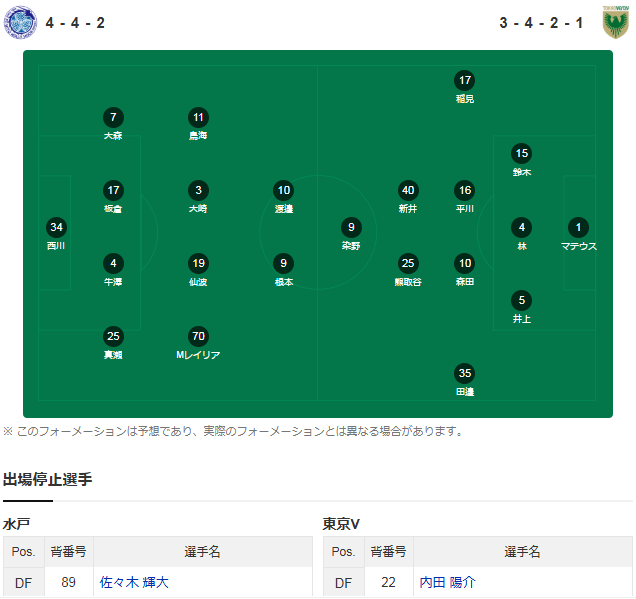Click the 4-4-2 formation label
The width and height of the screenshot is (636, 599).
(x=75, y=23)
